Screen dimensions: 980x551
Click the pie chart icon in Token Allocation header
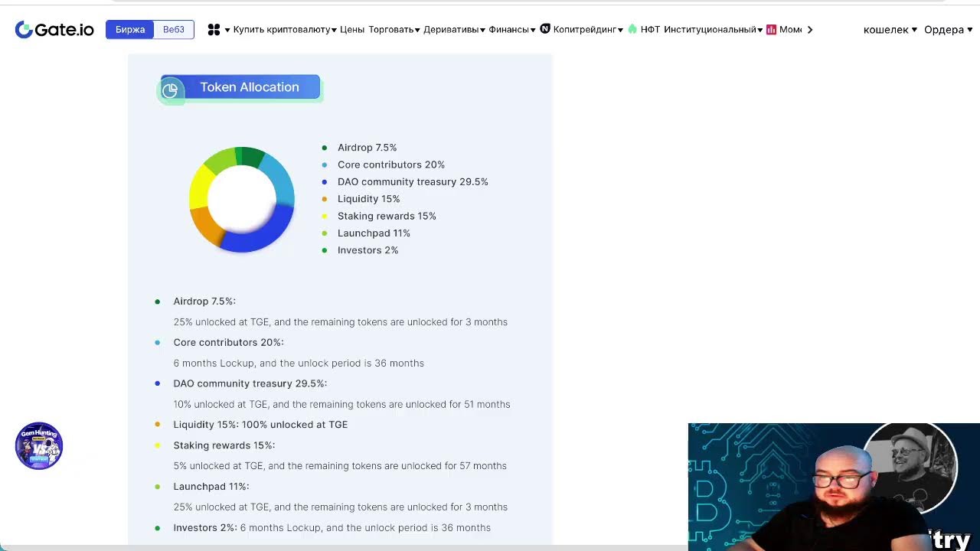coord(171,90)
